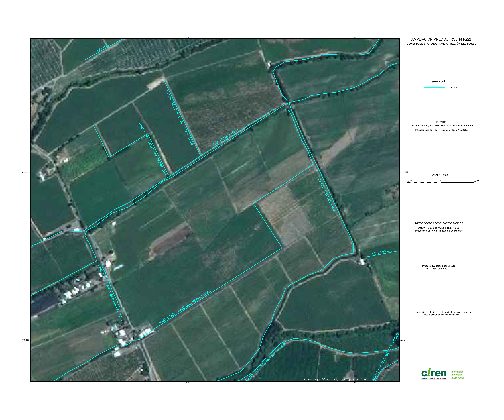Select the "Infraestructura de Riego" source line
The width and height of the screenshot is (504, 420).
(442, 130)
